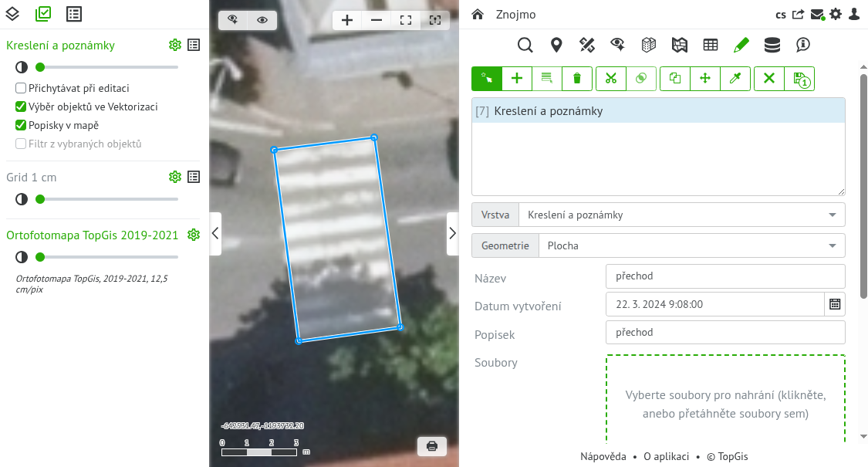Save changes with floppy disk button

(x=799, y=79)
